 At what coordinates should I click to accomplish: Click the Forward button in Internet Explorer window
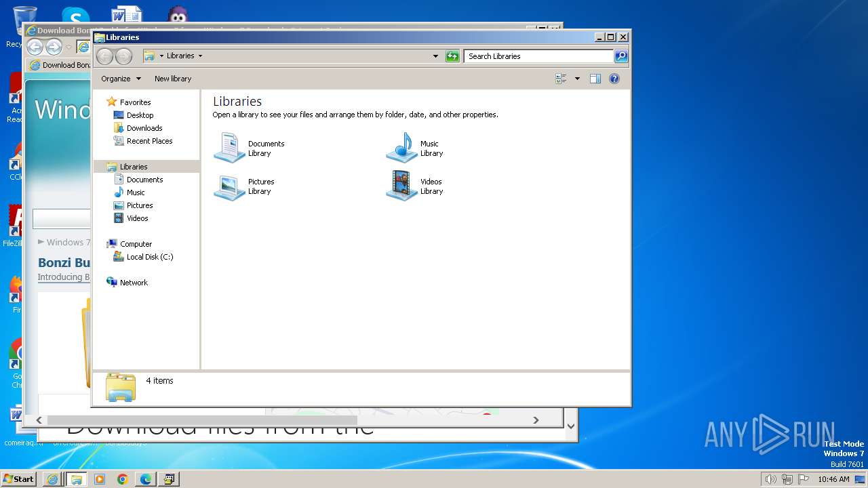click(x=54, y=47)
